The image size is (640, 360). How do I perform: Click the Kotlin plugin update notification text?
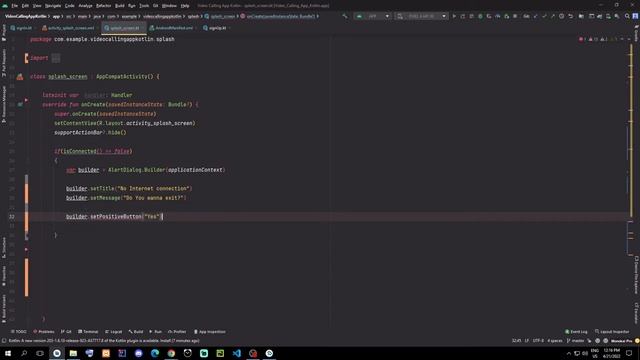point(104,341)
